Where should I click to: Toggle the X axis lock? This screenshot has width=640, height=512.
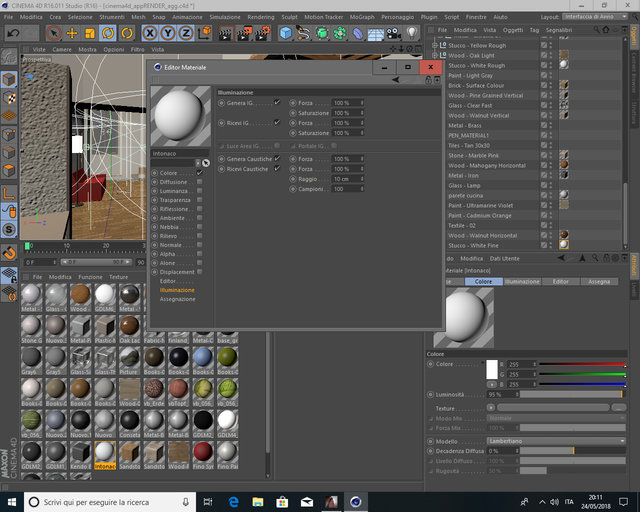click(150, 33)
